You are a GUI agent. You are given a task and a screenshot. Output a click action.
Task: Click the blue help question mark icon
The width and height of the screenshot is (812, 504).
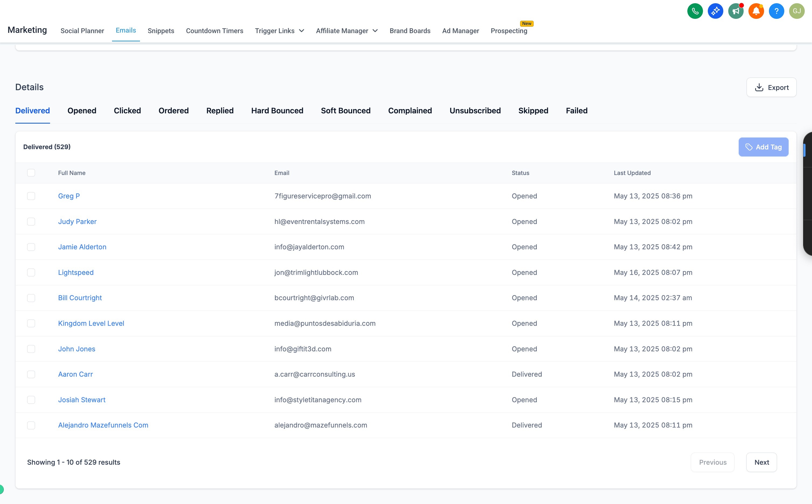pyautogui.click(x=776, y=11)
